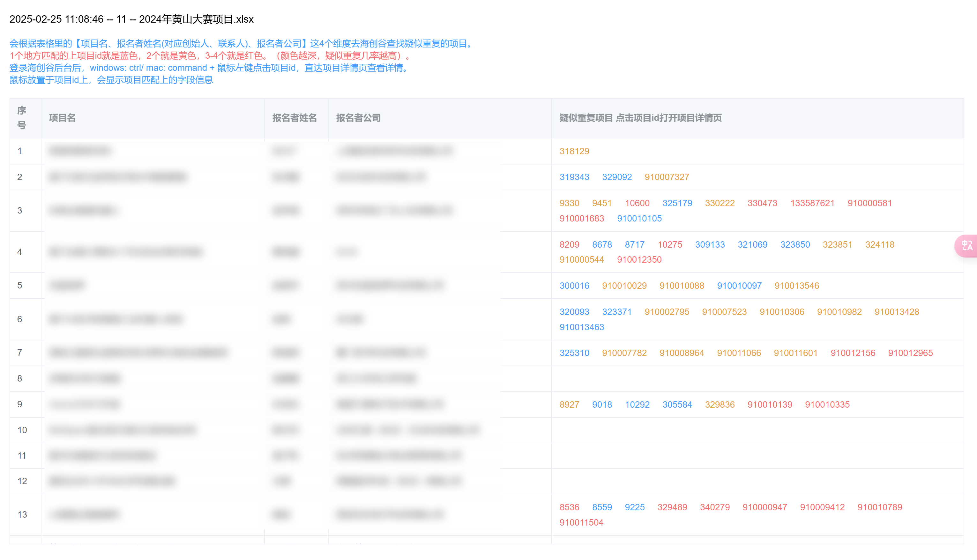
Task: Open project ID 910010335 link
Action: [827, 404]
